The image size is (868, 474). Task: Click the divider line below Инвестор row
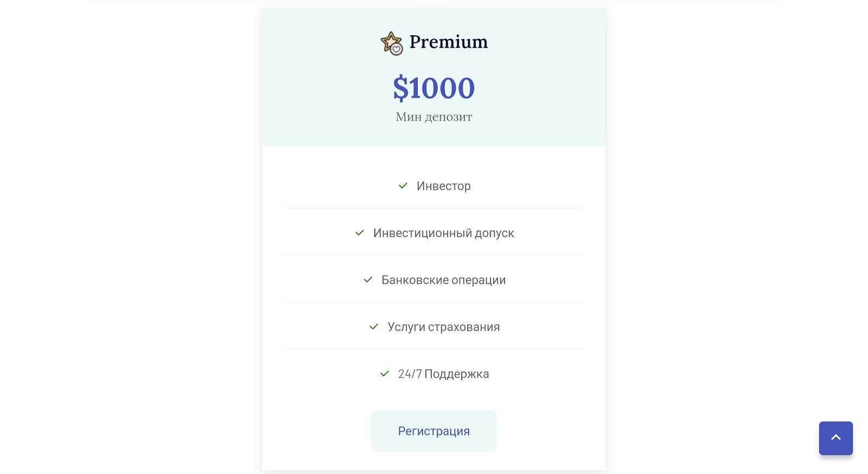click(x=434, y=208)
